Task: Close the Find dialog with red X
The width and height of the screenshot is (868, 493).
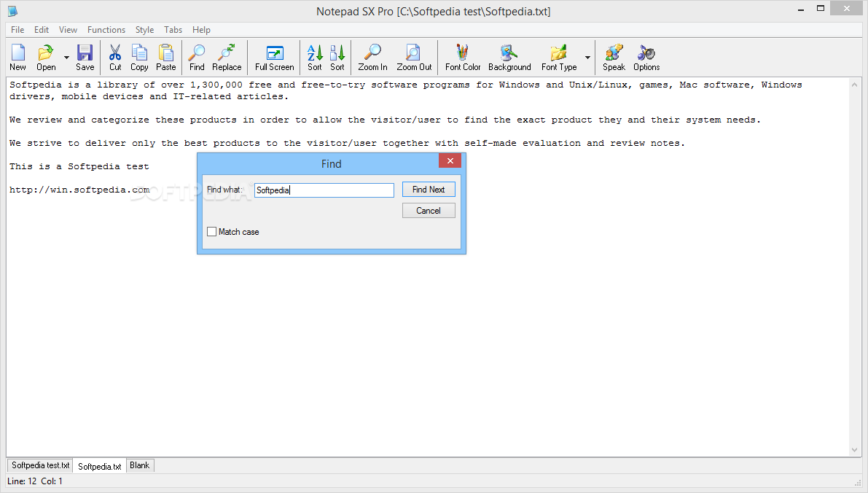Action: 450,160
